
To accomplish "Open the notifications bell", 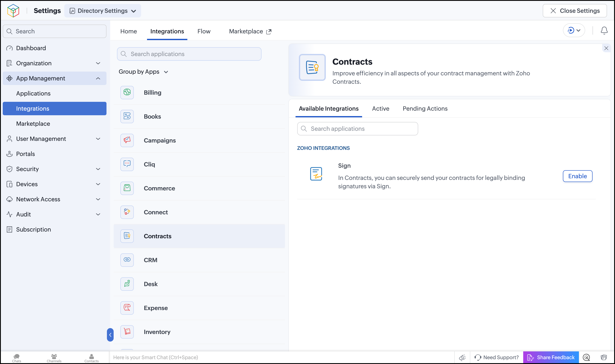I will (x=604, y=31).
